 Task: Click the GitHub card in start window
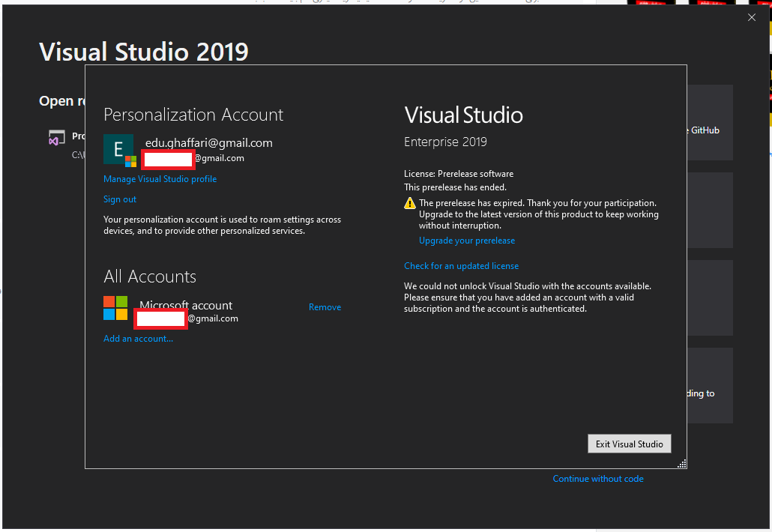click(x=710, y=123)
